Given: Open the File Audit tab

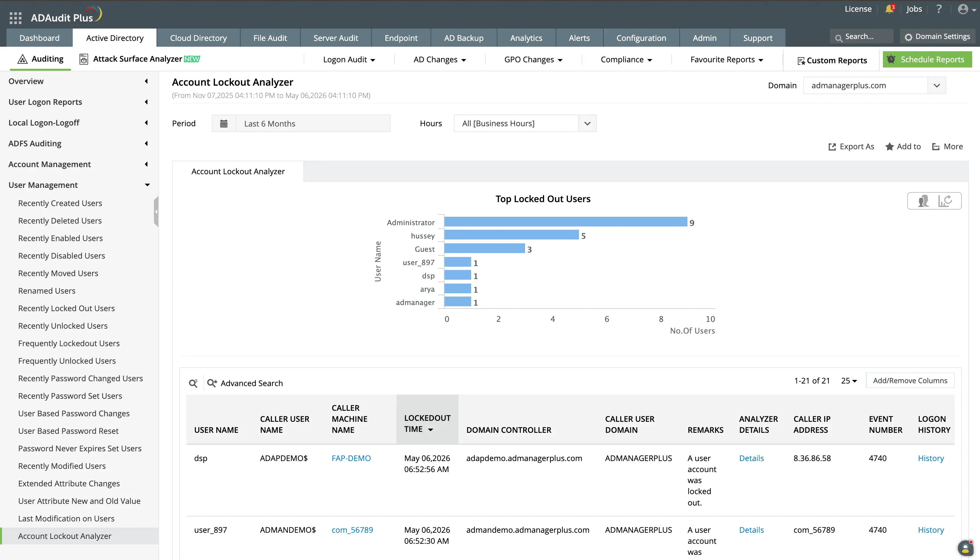Looking at the screenshot, I should click(x=270, y=38).
